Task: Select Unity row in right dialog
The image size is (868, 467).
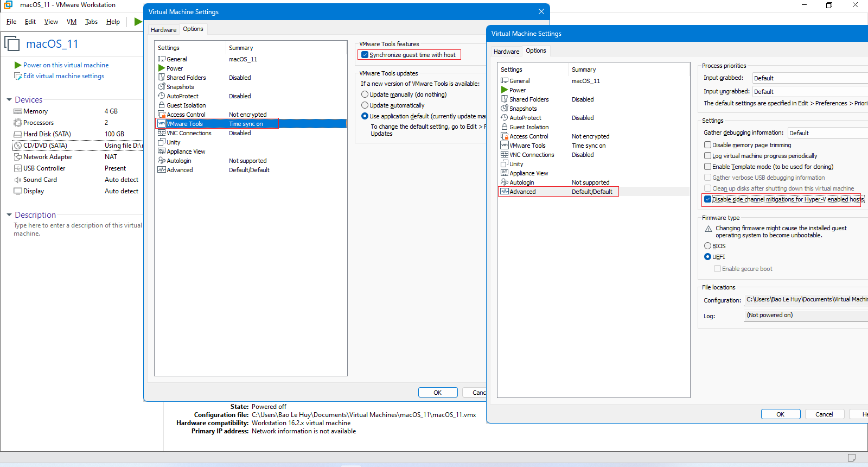Action: (593, 164)
